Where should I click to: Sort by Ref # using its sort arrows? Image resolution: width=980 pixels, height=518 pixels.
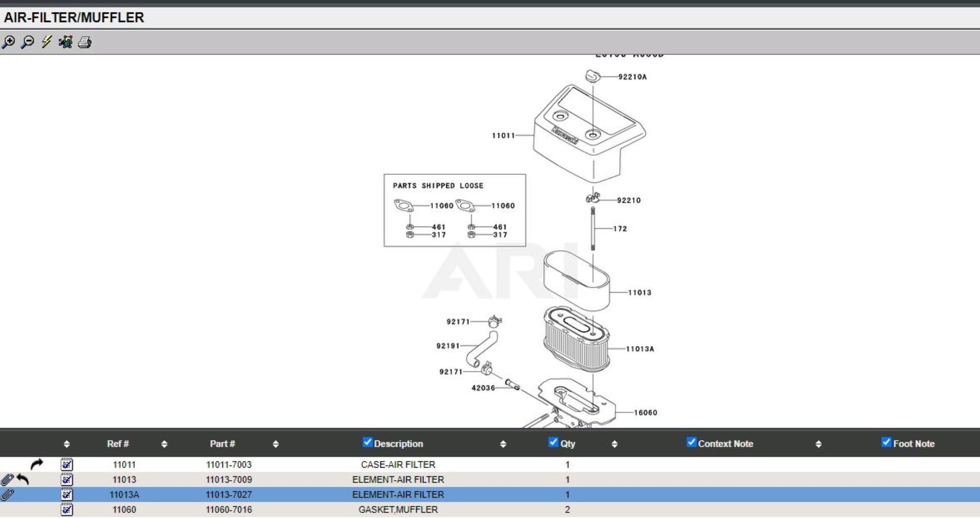(x=164, y=444)
